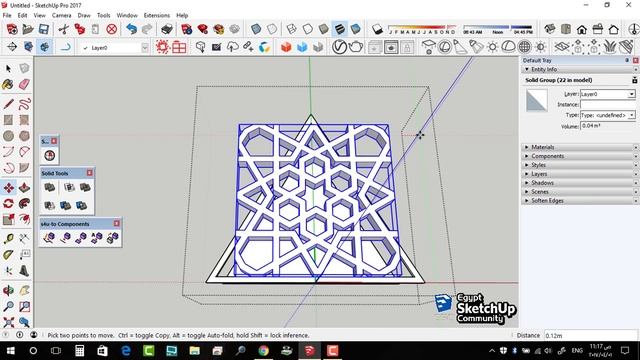
Task: Open the Camera menu
Action: coord(62,15)
